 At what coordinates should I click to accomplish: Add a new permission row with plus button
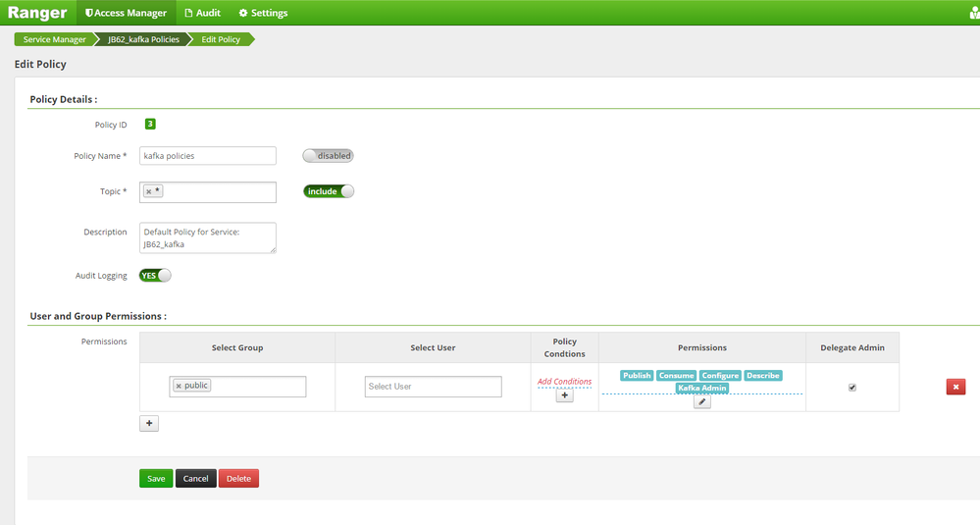(149, 423)
